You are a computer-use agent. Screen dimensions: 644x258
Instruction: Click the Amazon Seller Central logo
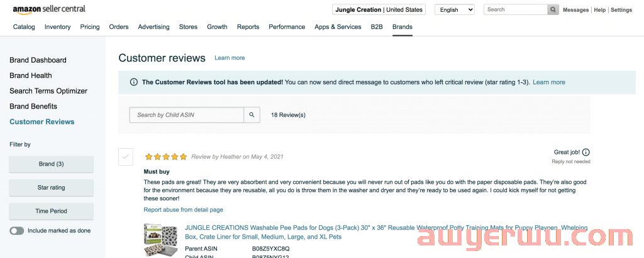(49, 9)
